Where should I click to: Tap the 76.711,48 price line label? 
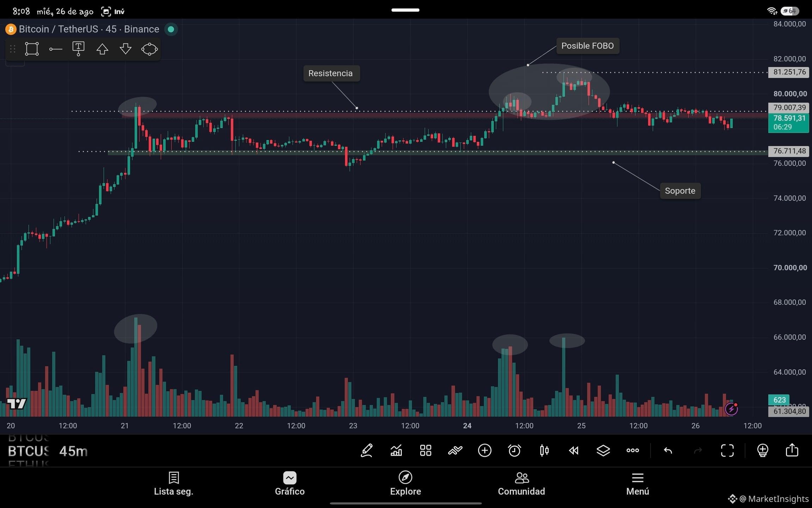789,151
